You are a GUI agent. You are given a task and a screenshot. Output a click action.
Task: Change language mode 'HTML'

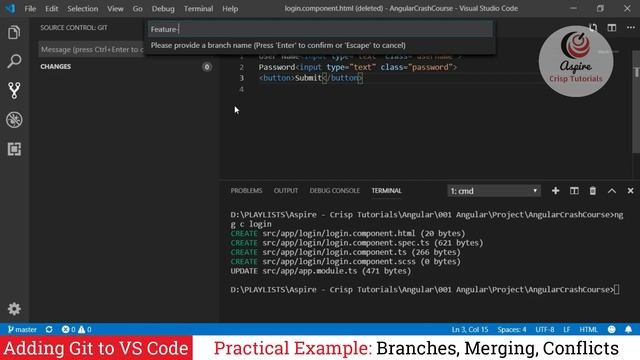[x=589, y=329]
